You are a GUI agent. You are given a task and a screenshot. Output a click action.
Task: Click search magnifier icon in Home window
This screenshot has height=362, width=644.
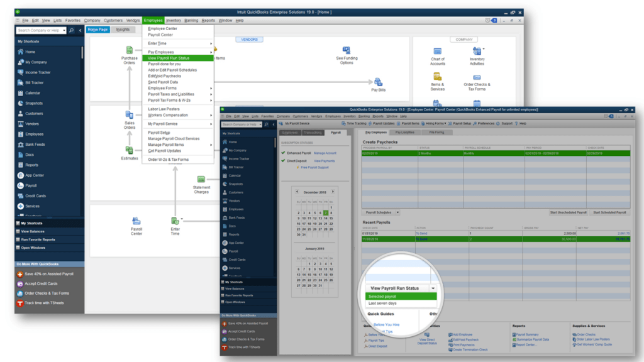(x=72, y=30)
